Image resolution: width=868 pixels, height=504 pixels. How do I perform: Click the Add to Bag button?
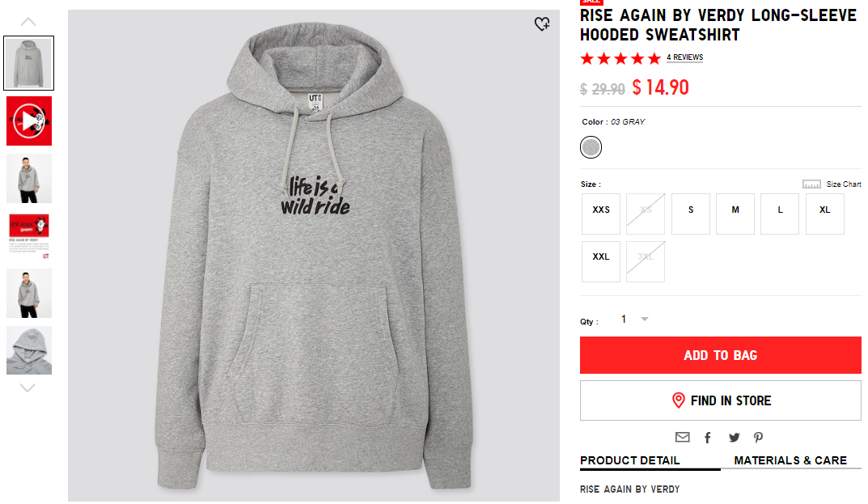pos(721,355)
